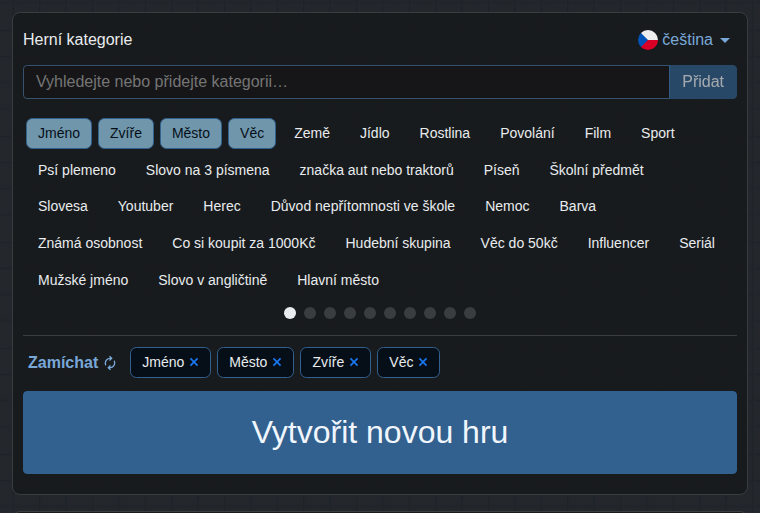760x513 pixels.
Task: Go to sixth page pagination dot
Action: pyautogui.click(x=390, y=313)
